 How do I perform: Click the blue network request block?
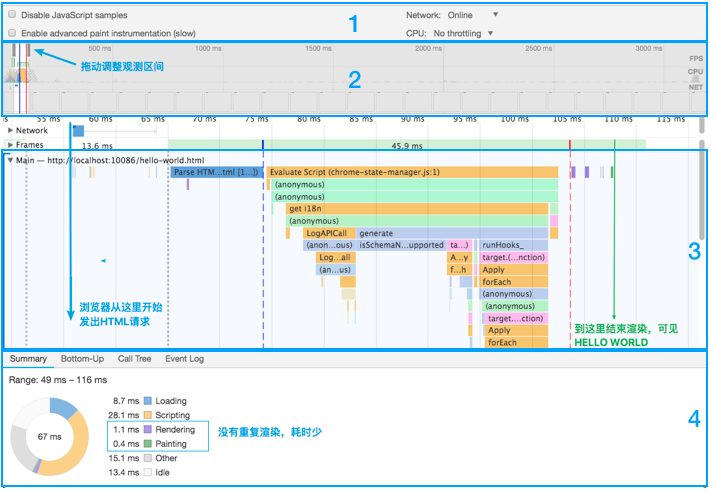tap(78, 131)
